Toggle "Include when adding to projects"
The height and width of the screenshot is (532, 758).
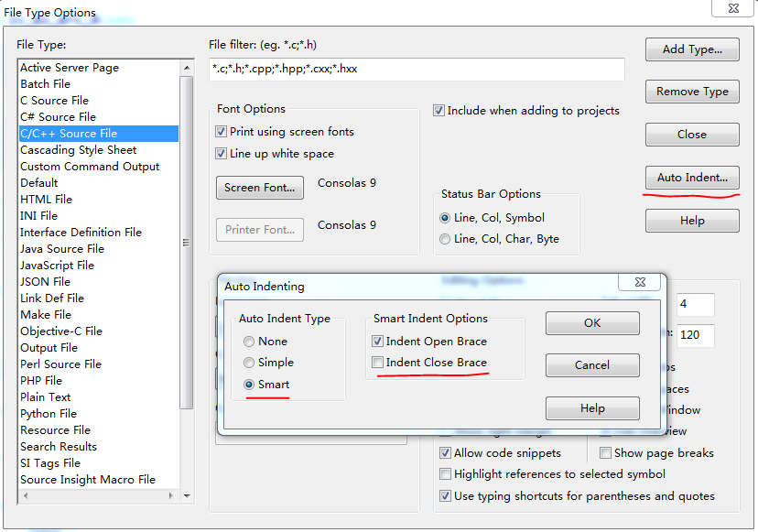tap(439, 110)
